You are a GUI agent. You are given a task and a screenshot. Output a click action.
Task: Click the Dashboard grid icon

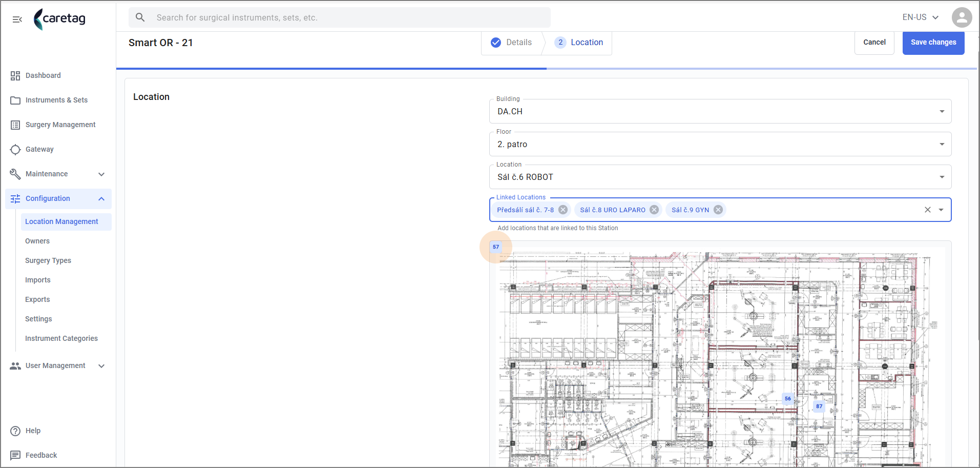click(15, 76)
